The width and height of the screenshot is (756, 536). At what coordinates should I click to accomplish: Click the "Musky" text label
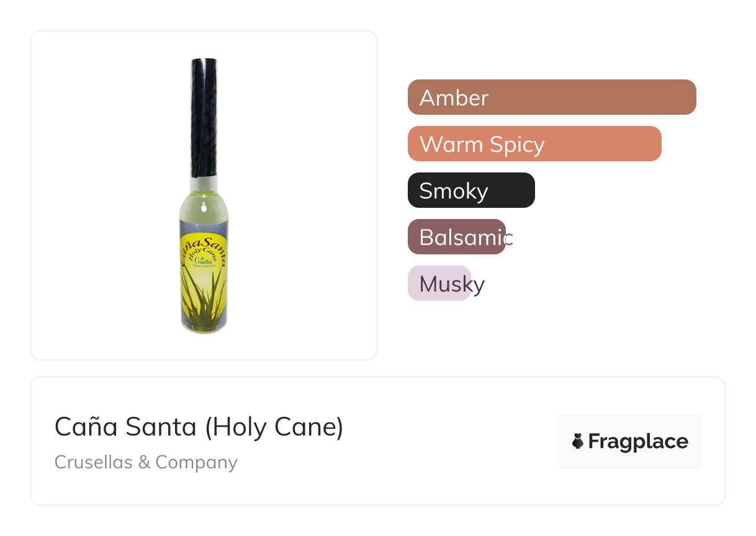coord(452,285)
